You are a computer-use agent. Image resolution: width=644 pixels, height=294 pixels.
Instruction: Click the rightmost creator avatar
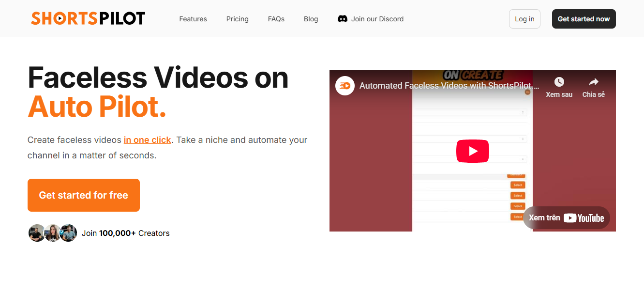pyautogui.click(x=68, y=233)
